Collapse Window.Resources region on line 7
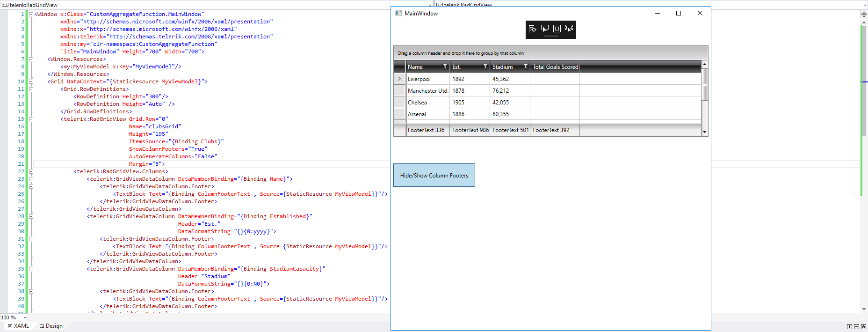The height and width of the screenshot is (332, 868). [31, 59]
